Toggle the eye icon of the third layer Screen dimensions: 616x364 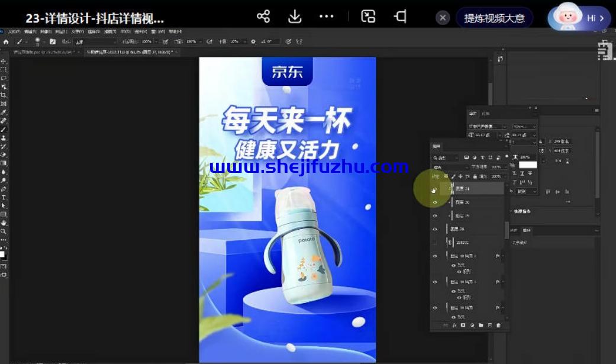(x=434, y=216)
